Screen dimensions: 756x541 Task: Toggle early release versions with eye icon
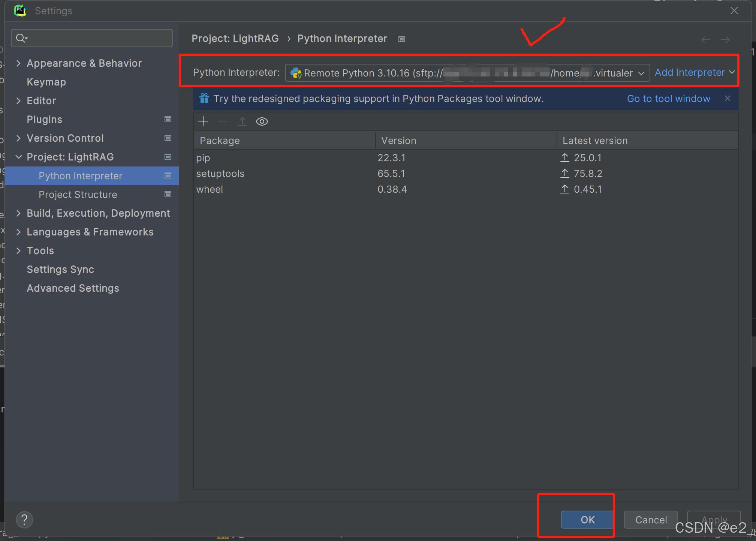pos(262,121)
